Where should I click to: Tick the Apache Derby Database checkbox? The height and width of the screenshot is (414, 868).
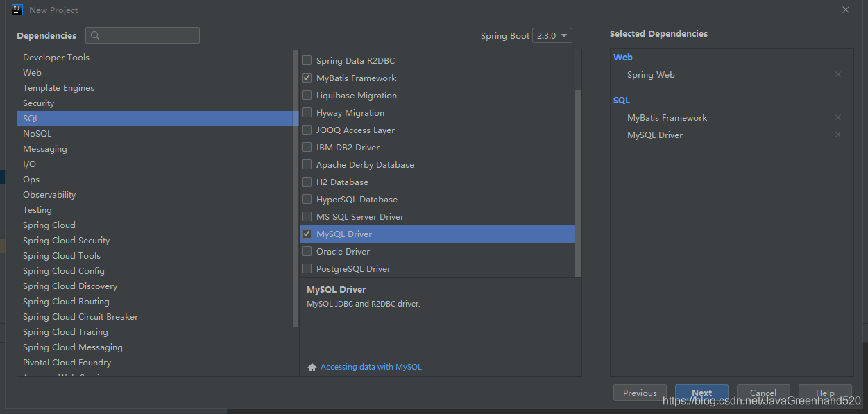pyautogui.click(x=307, y=164)
